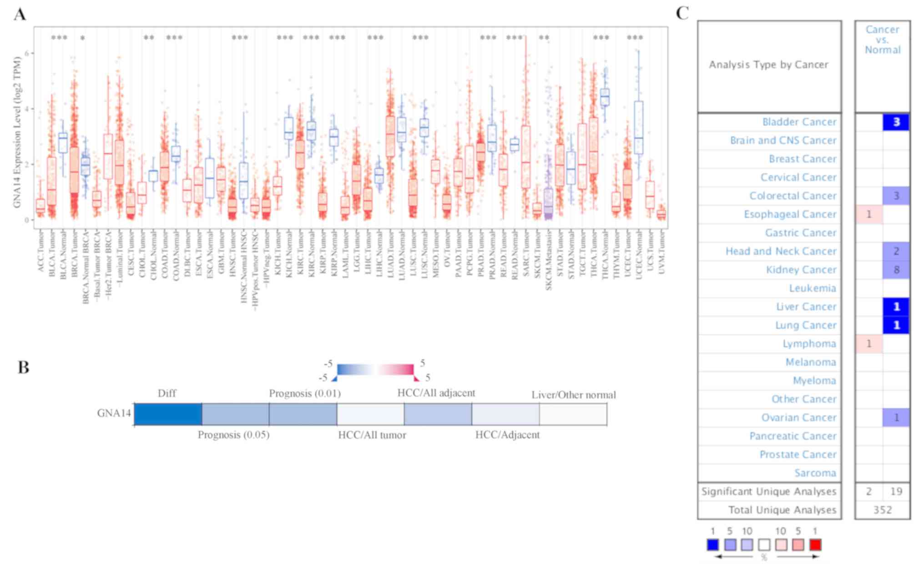
Task: Click the Liver Cancer link
Action: [806, 307]
